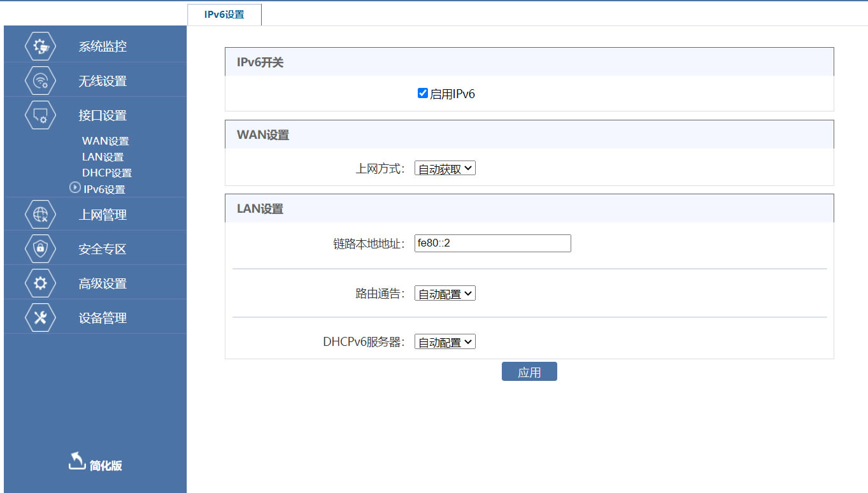Open the DHCPv6服务器 server mode dropdown
868x493 pixels.
click(x=445, y=341)
